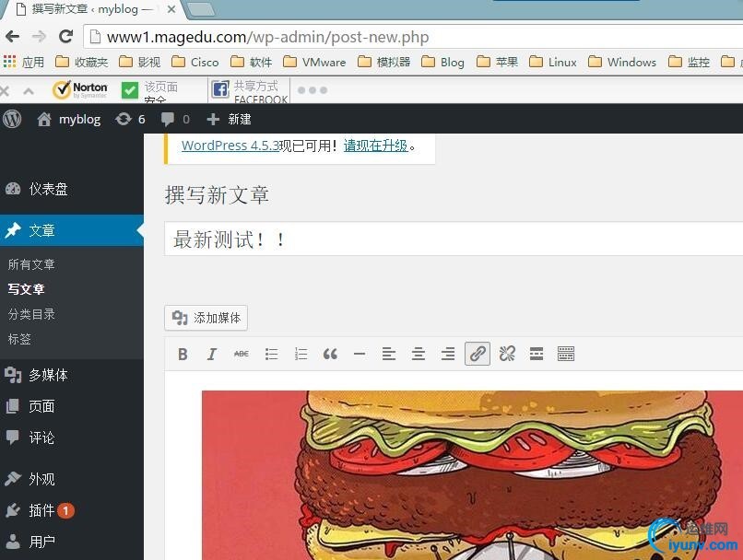
Task: Open All Posts (所有文章)
Action: tap(31, 264)
